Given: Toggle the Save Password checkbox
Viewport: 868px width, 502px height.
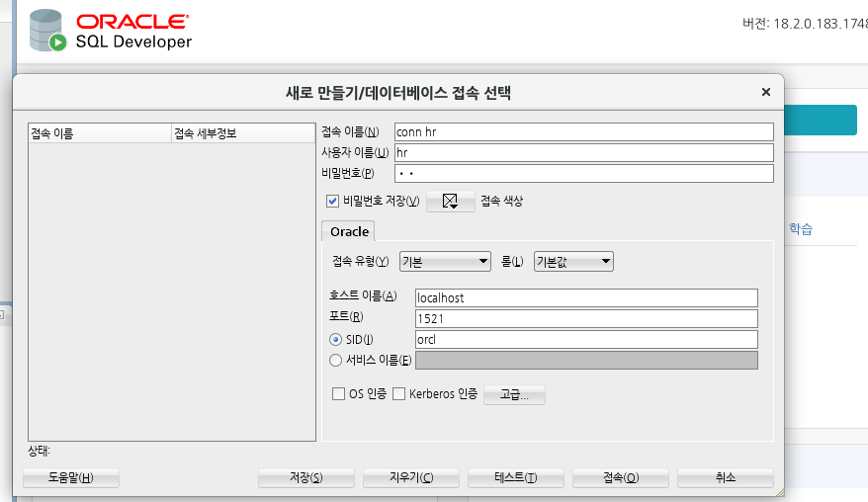Looking at the screenshot, I should pos(333,201).
